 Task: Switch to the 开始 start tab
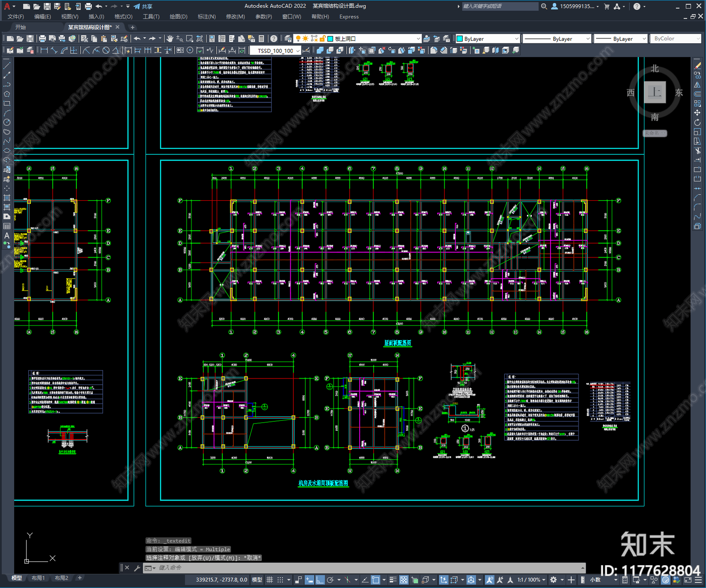click(21, 27)
